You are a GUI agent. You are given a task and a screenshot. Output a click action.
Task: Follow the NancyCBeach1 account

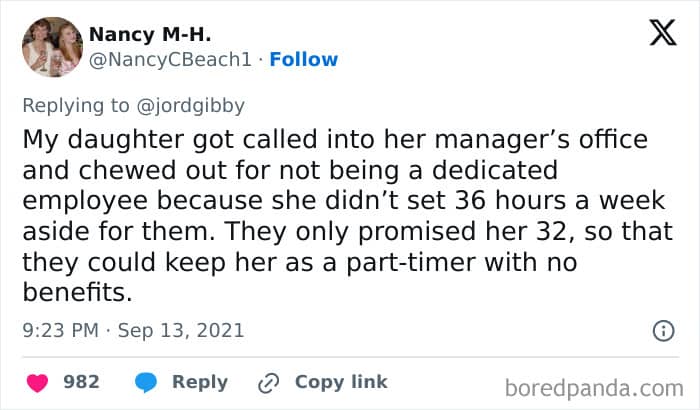tap(303, 59)
